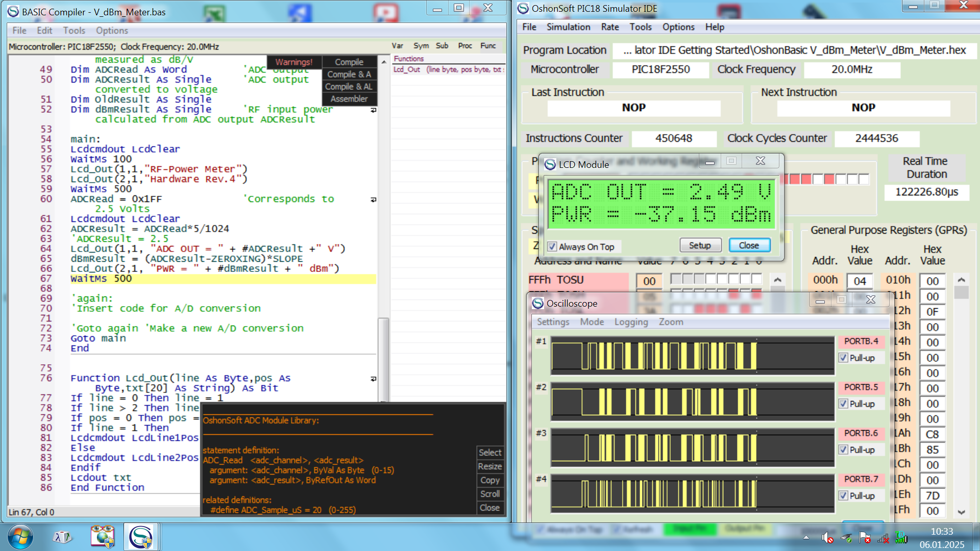Screen dimensions: 980x551
Task: Click Close in LCD Module window
Action: (749, 245)
